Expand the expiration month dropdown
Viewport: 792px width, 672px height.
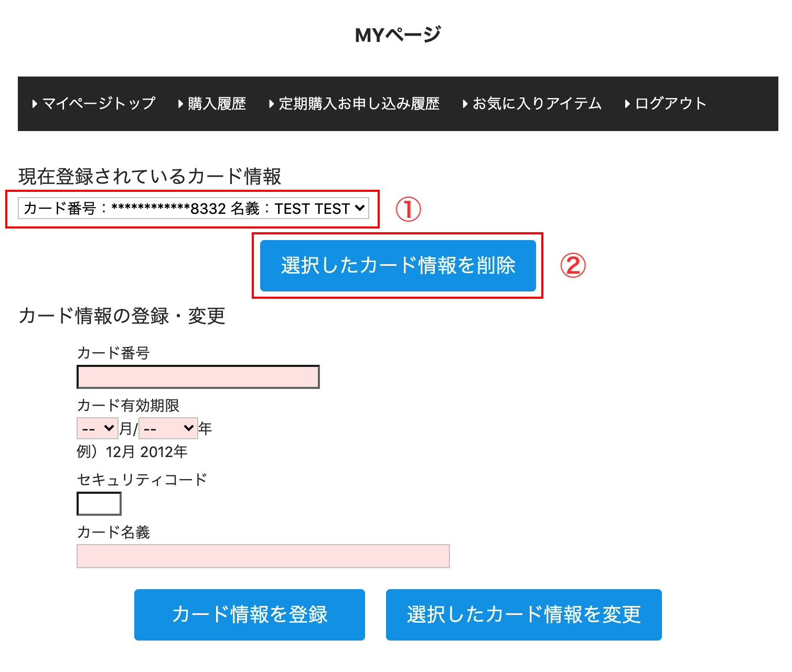click(98, 429)
